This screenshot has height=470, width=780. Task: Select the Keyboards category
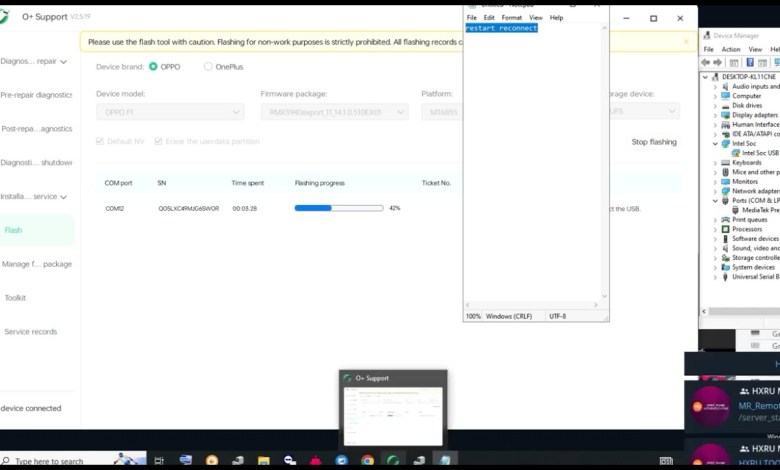pyautogui.click(x=746, y=163)
